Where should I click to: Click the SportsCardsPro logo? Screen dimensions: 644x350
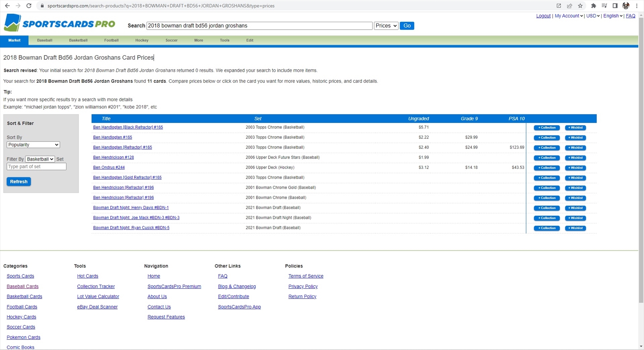click(60, 23)
